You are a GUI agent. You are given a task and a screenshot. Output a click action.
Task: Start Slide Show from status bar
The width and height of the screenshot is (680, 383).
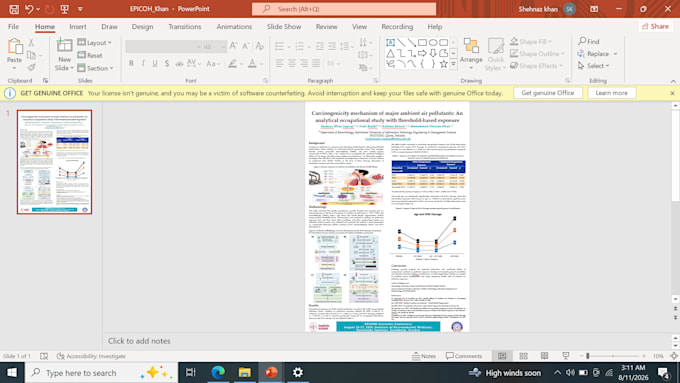tap(566, 356)
